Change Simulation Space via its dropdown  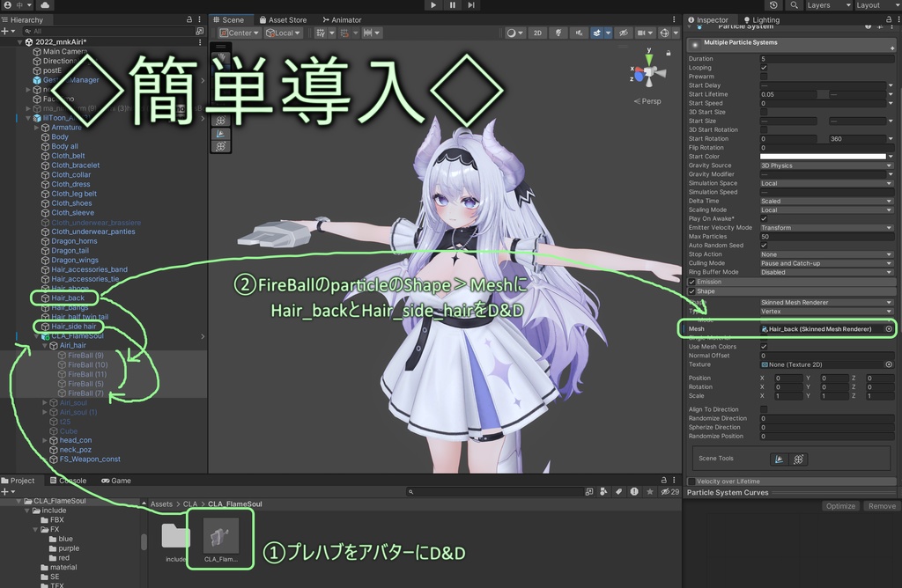tap(826, 183)
